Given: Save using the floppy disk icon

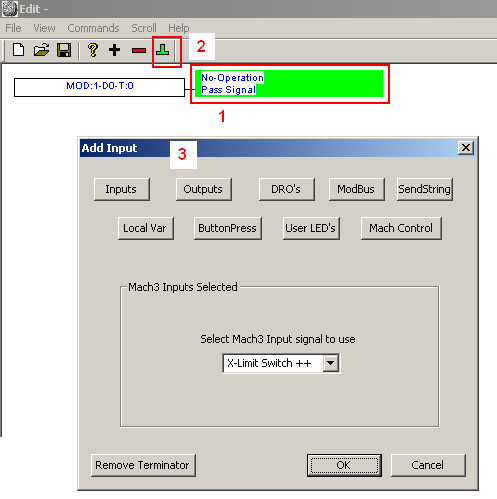Looking at the screenshot, I should [64, 50].
